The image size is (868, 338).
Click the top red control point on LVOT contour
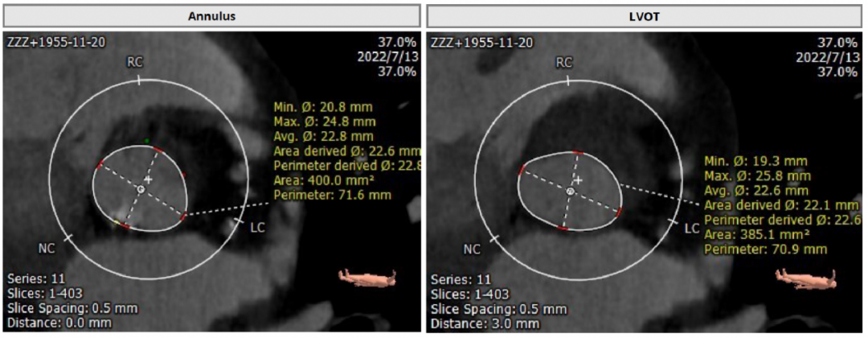[577, 151]
